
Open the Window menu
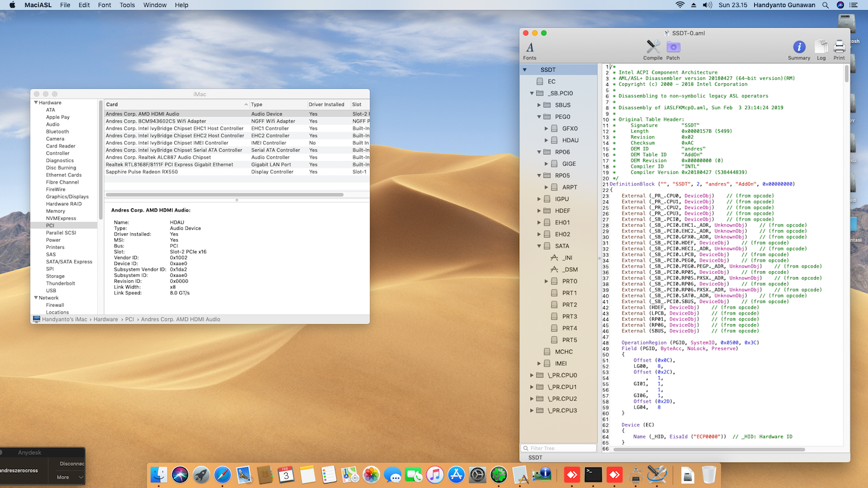coord(155,5)
